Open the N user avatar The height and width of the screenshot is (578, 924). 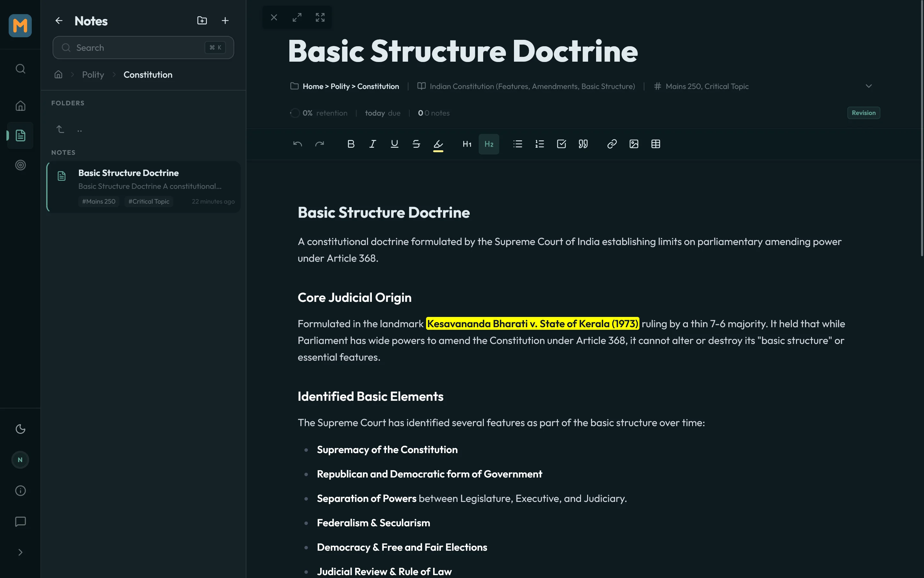click(20, 460)
